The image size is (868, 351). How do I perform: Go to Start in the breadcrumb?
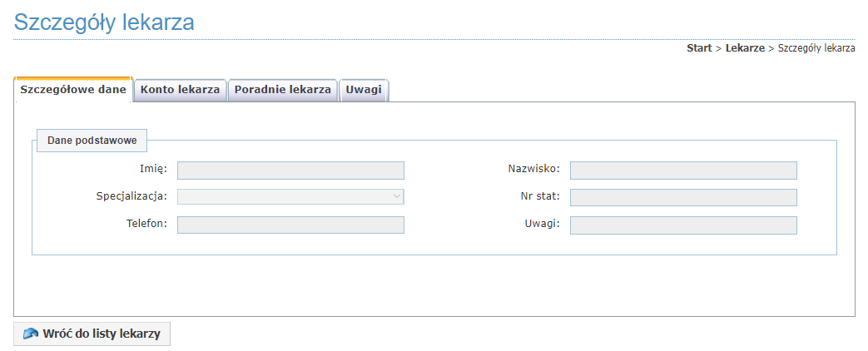pos(699,48)
